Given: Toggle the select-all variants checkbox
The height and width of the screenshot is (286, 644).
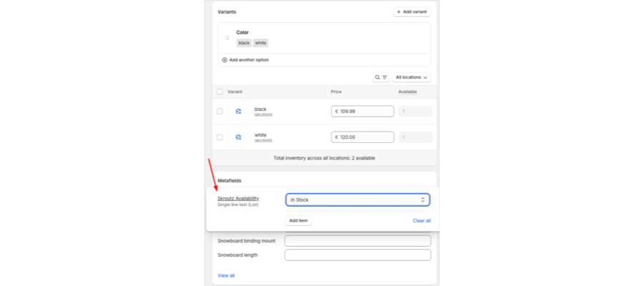Looking at the screenshot, I should (220, 92).
